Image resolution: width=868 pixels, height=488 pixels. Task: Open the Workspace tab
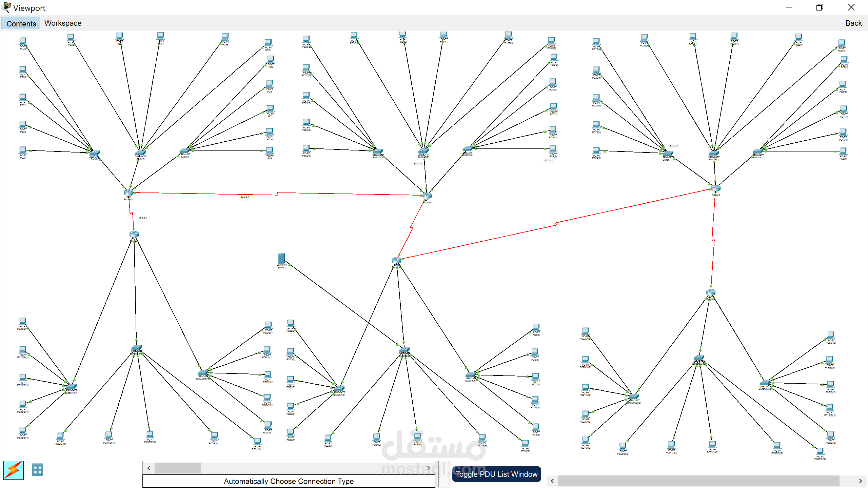[x=63, y=23]
